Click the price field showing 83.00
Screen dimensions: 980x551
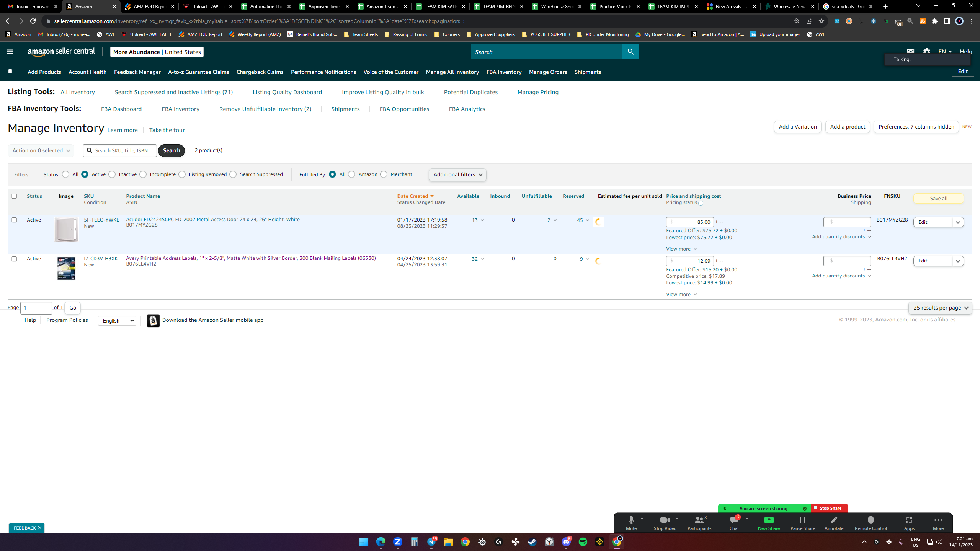[690, 222]
